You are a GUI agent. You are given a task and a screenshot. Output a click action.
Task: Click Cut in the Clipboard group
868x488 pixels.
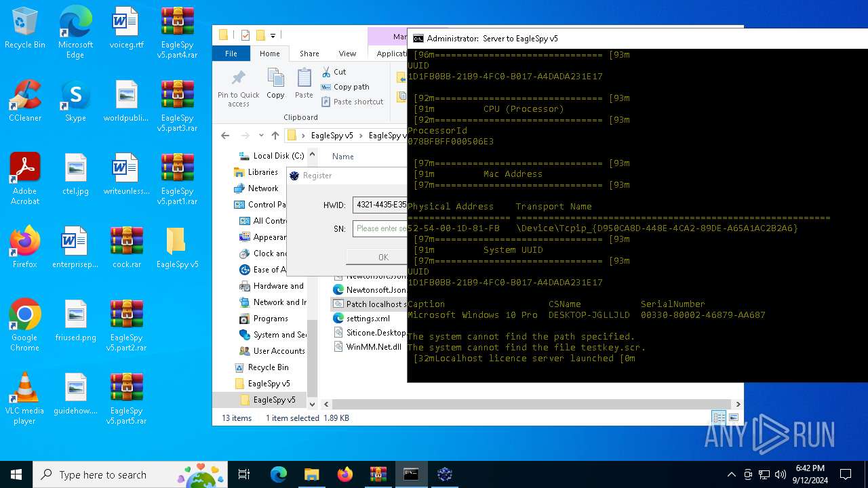tap(333, 71)
